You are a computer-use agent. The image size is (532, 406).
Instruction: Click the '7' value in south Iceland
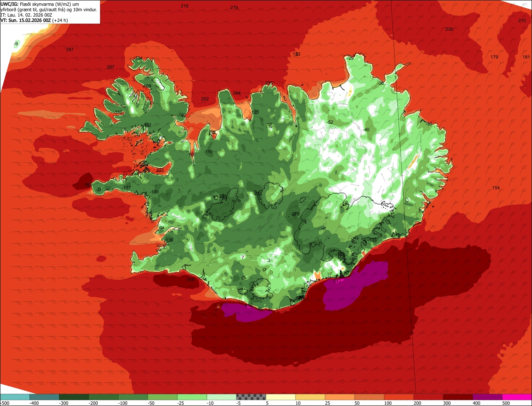click(243, 258)
